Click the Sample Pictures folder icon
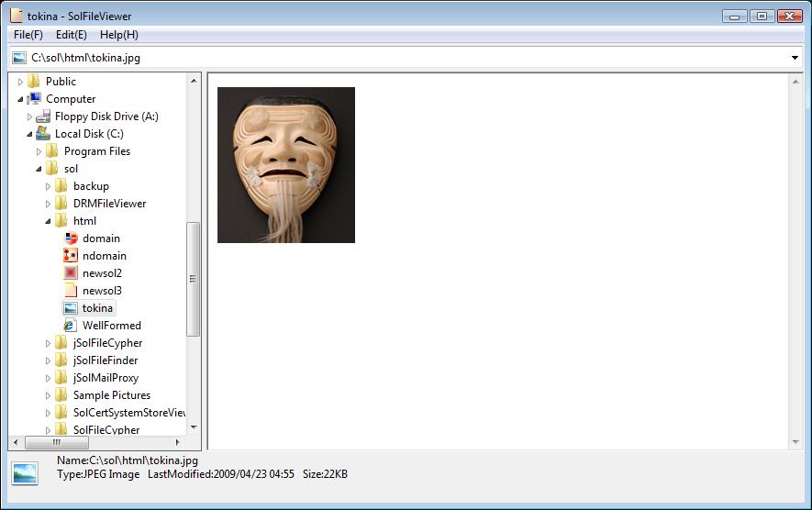The width and height of the screenshot is (812, 510). [x=61, y=394]
